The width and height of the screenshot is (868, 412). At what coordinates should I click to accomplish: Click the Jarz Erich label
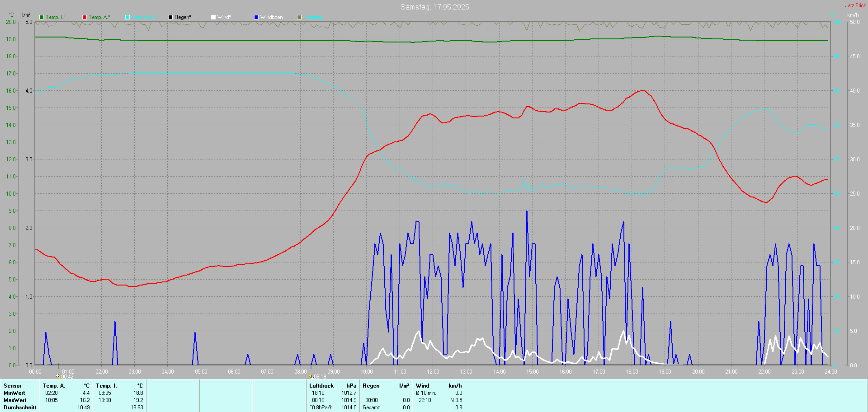(x=855, y=5)
